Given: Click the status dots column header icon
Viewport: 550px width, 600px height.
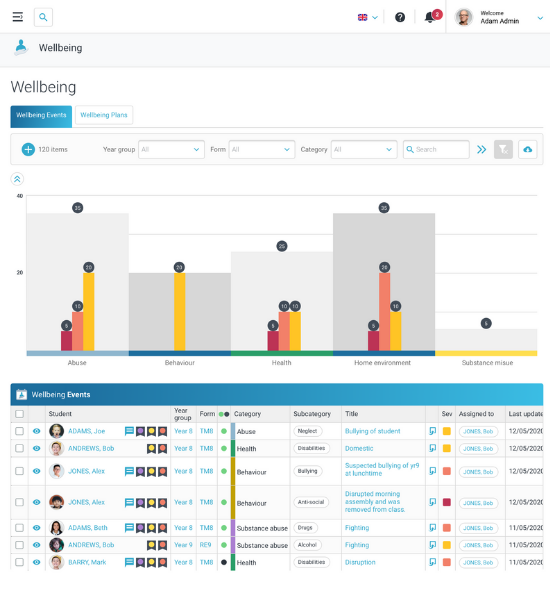Looking at the screenshot, I should (x=224, y=414).
